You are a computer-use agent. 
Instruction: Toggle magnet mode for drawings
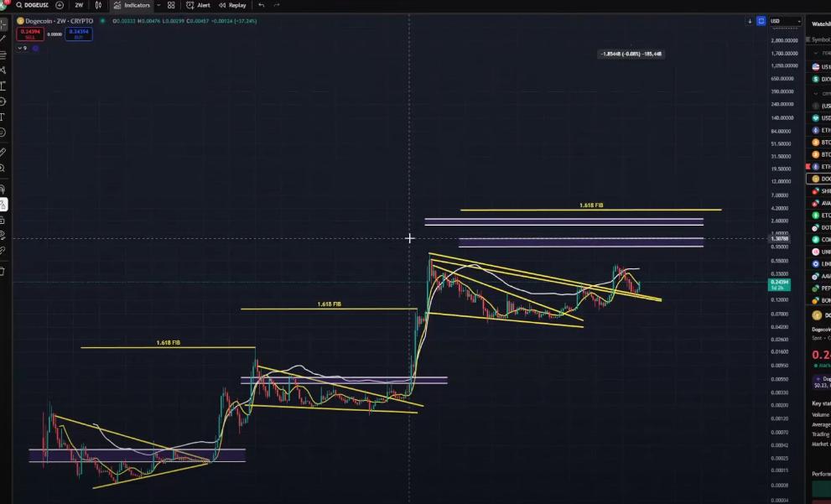pyautogui.click(x=3, y=189)
